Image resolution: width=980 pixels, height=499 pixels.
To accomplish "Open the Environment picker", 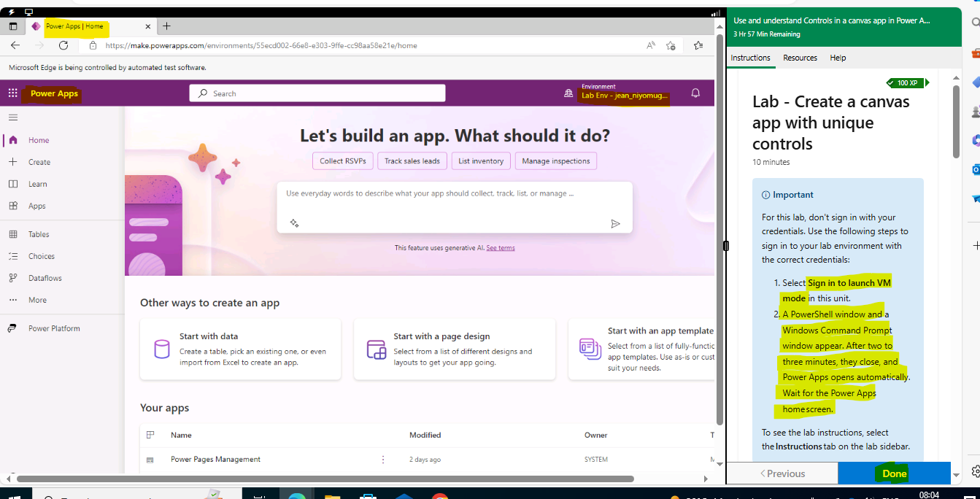I will point(617,92).
